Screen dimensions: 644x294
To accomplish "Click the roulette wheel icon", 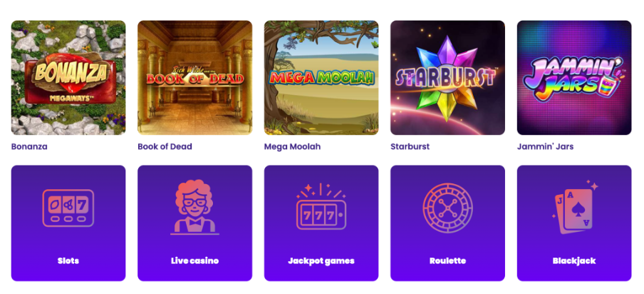I will (447, 208).
